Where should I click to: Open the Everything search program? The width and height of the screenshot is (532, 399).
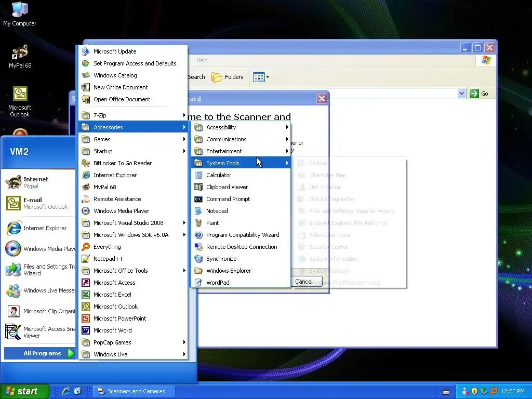[134, 247]
